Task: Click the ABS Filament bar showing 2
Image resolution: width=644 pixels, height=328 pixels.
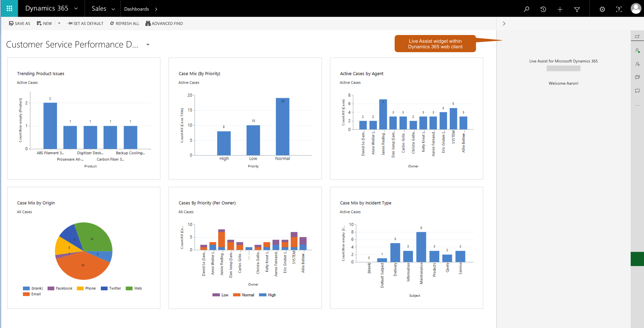Action: (x=50, y=126)
